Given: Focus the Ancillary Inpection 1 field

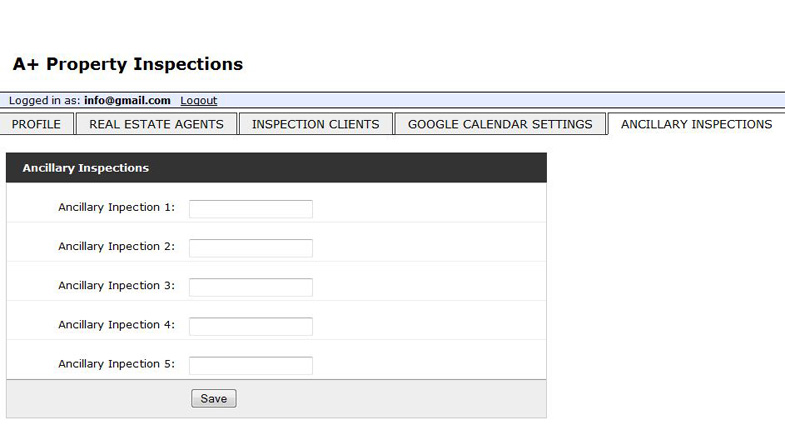Looking at the screenshot, I should [x=251, y=209].
